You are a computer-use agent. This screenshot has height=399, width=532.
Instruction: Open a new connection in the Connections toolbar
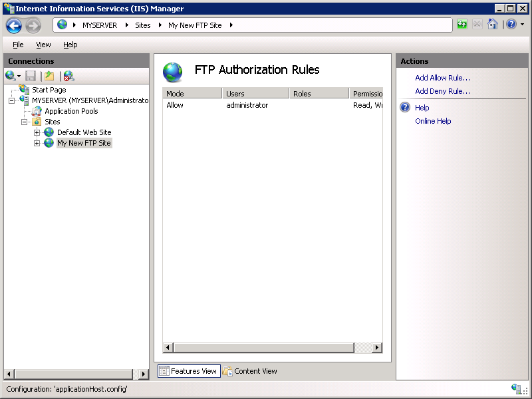pos(10,75)
